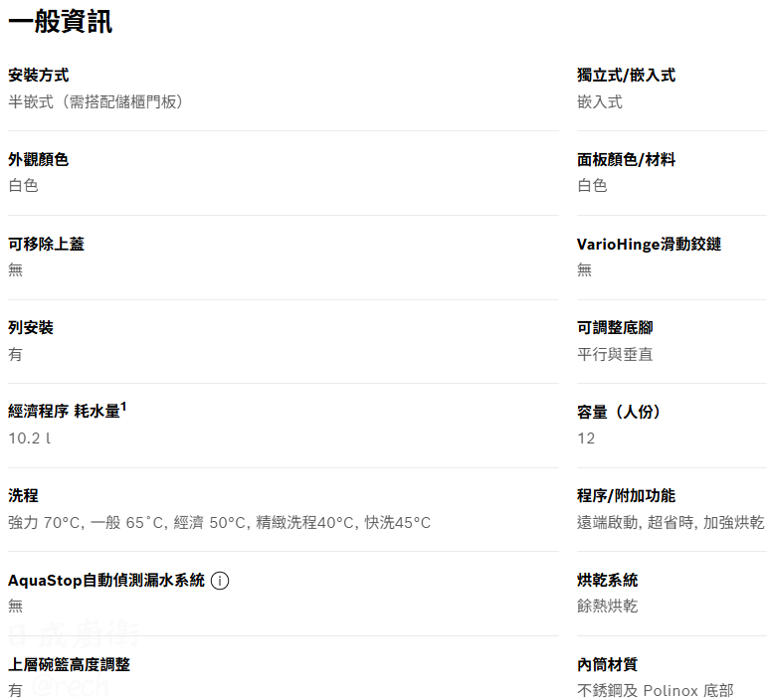Select the 外觀顏色 label
This screenshot has height=700, width=767.
click(38, 159)
